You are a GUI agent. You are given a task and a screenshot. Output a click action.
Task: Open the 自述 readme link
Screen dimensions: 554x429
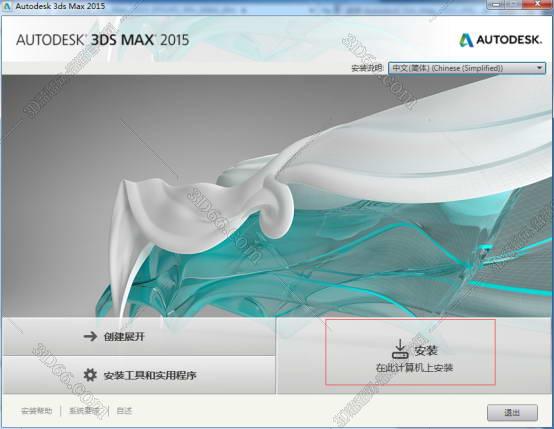click(124, 411)
